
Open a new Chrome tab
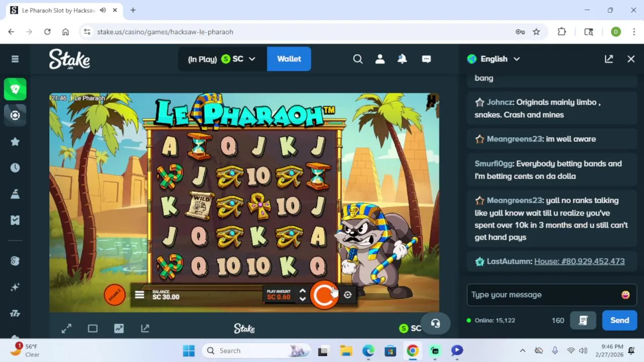(x=133, y=10)
